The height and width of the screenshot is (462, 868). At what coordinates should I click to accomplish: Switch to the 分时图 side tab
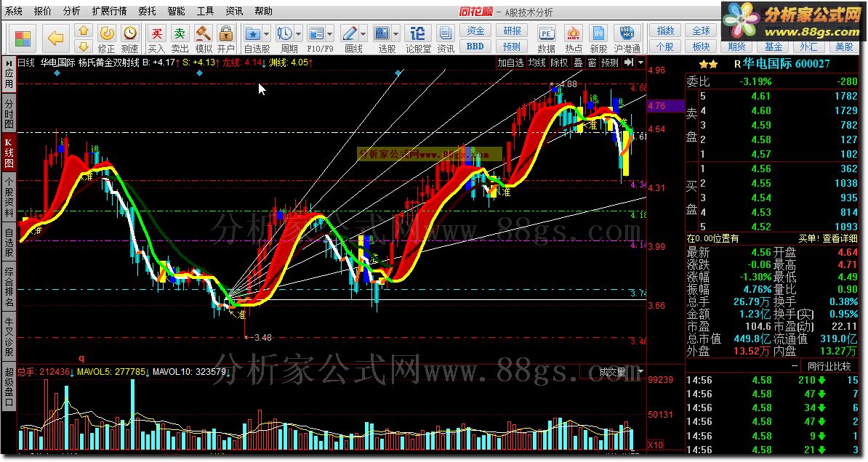click(9, 113)
